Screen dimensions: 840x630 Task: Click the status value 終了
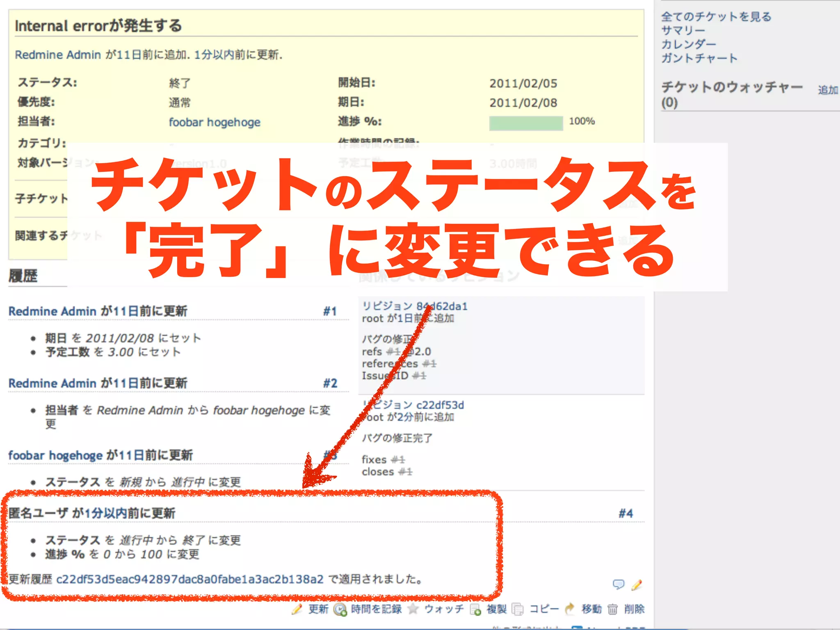pyautogui.click(x=180, y=83)
